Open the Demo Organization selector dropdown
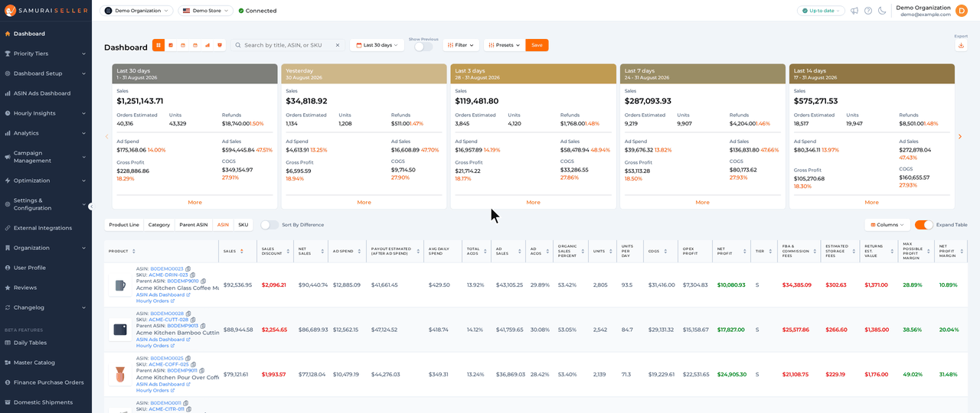 [x=136, y=11]
